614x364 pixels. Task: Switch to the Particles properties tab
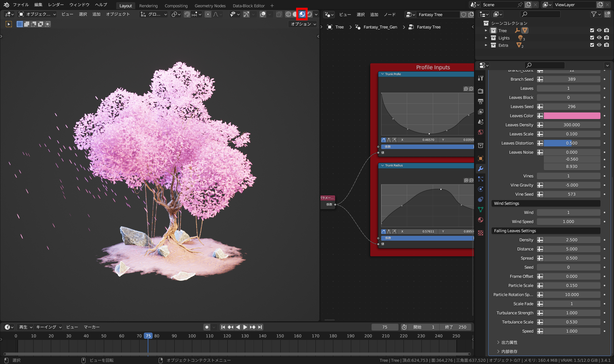point(481,179)
